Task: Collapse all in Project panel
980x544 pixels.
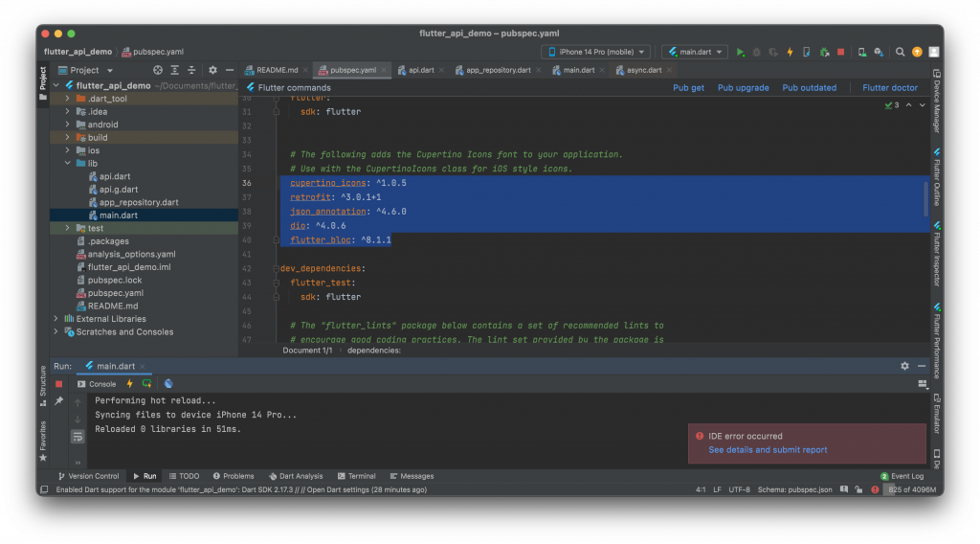Action: (x=191, y=70)
